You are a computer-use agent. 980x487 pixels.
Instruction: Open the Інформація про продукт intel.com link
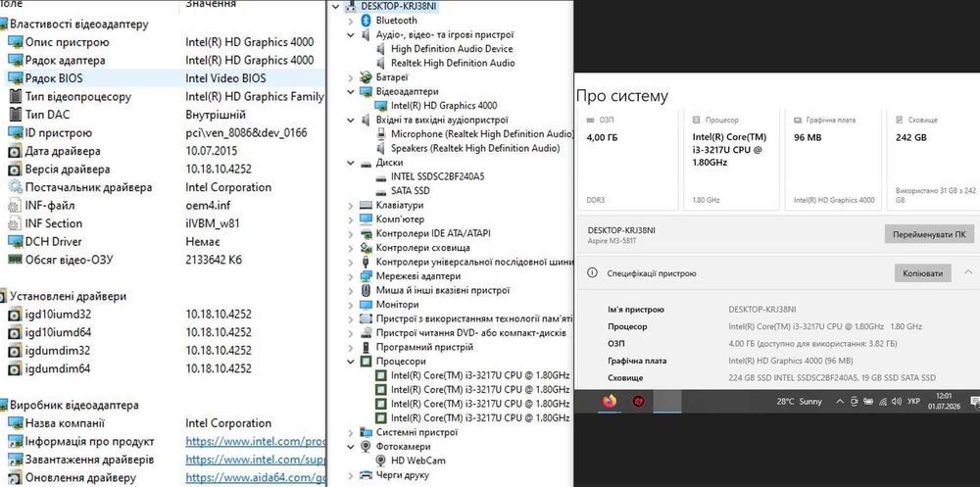(x=255, y=441)
